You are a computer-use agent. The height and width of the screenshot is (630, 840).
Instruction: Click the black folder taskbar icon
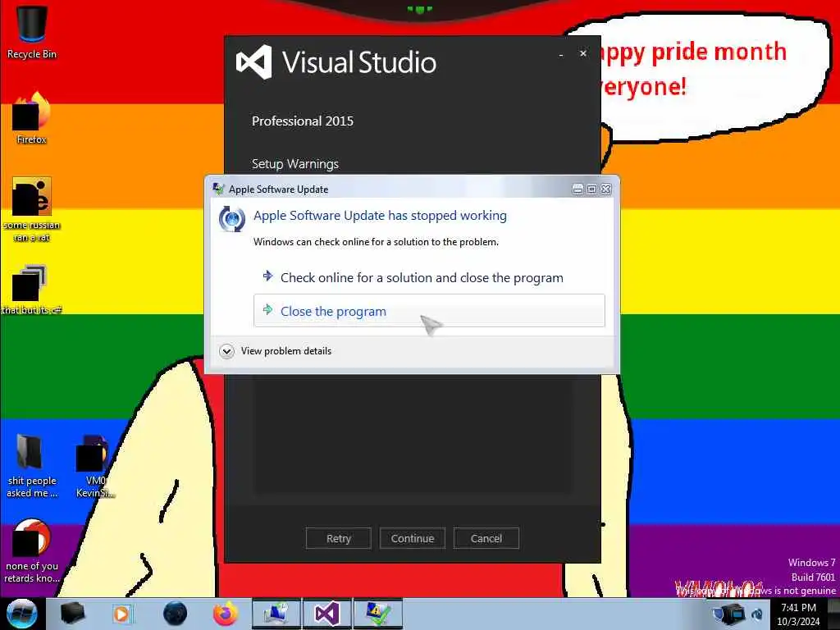point(72,614)
